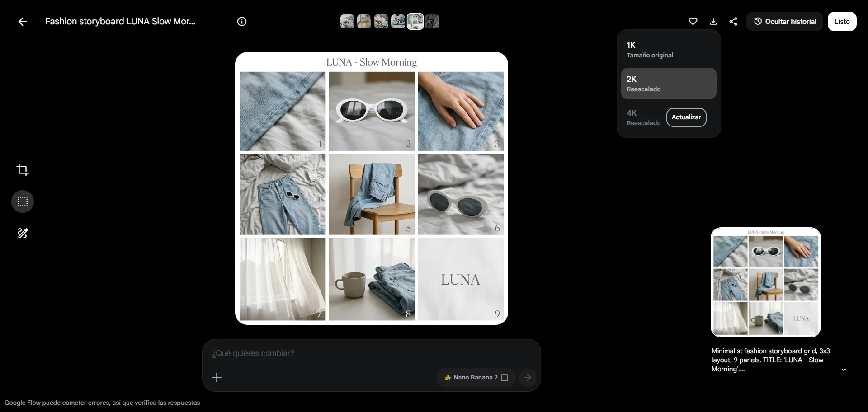Click the main LUNA storyboard image

[372, 188]
